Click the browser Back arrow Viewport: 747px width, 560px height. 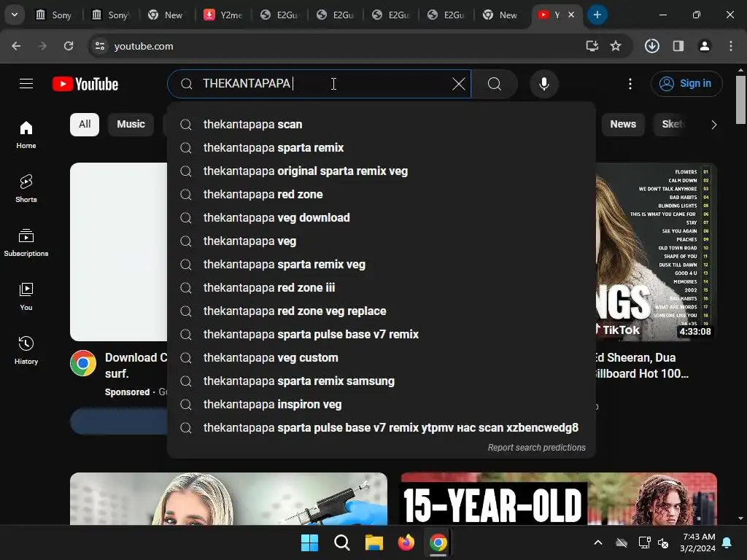[16, 46]
